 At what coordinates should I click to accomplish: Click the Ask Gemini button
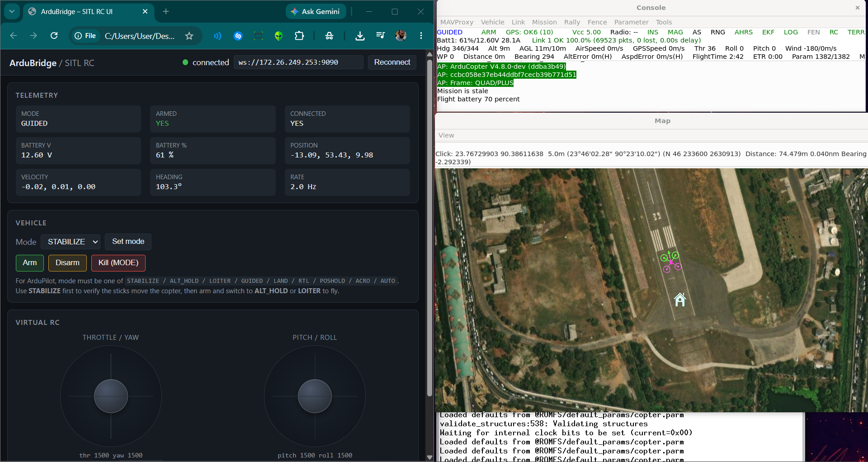316,11
